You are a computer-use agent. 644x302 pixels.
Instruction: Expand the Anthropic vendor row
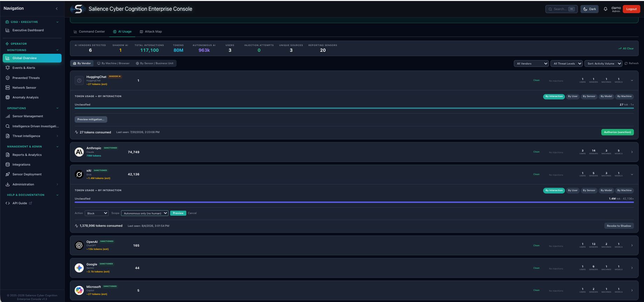[x=632, y=152]
